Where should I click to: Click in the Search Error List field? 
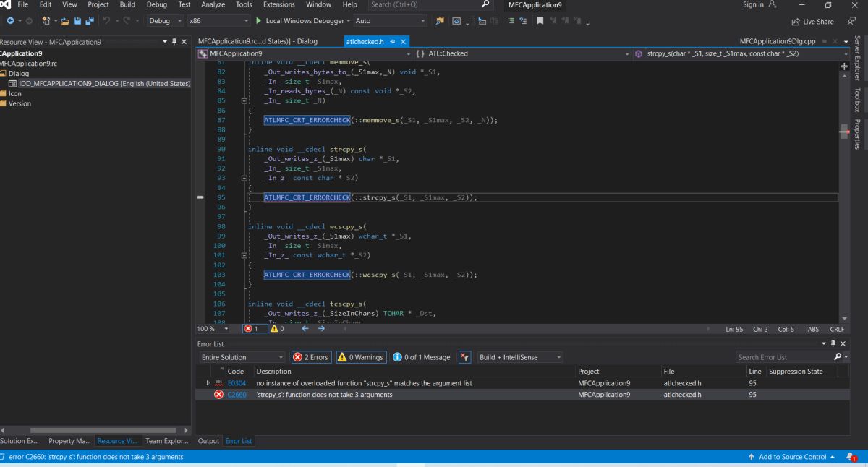point(785,357)
